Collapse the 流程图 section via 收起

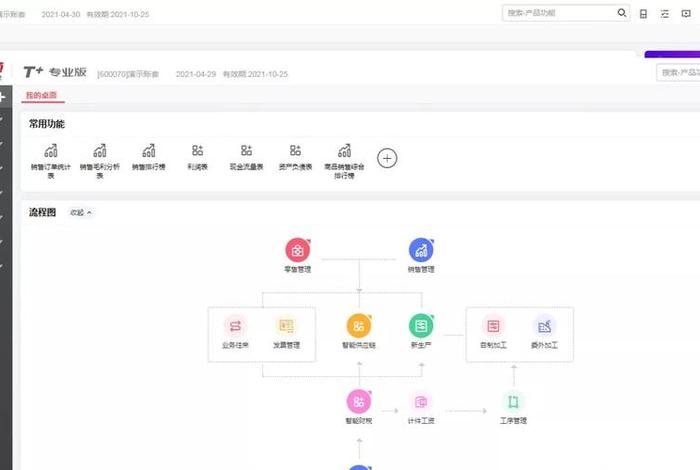tap(81, 213)
